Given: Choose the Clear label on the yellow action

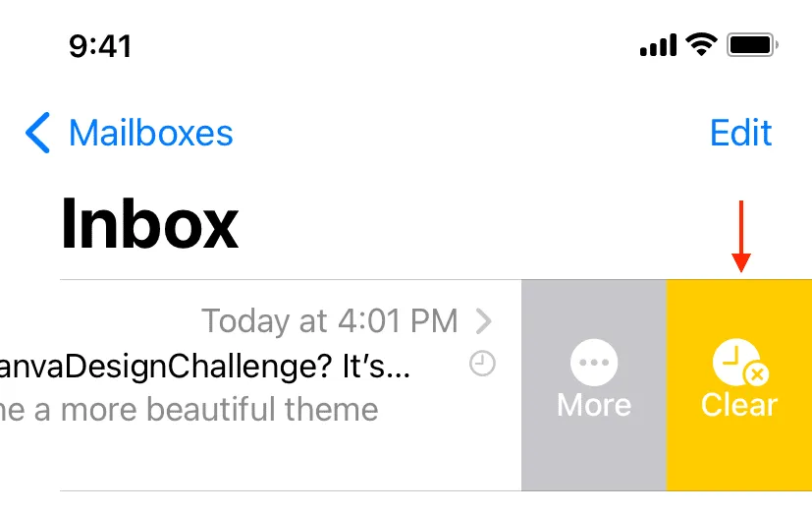Looking at the screenshot, I should point(739,405).
